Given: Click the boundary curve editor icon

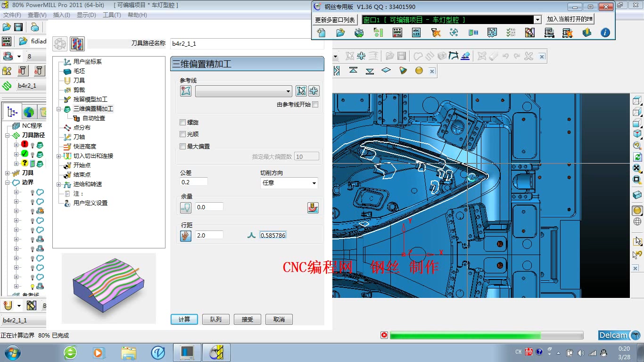Looking at the screenshot, I should pyautogui.click(x=454, y=56).
